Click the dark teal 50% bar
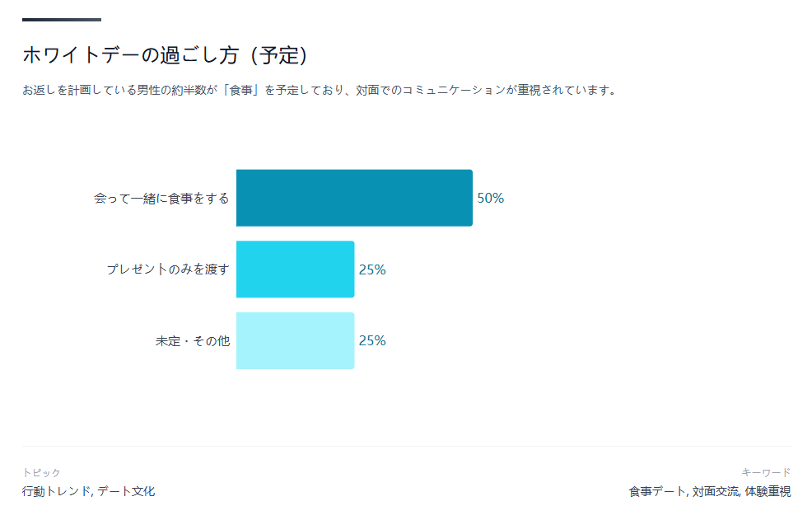Screen dimensions: 812x520 click(354, 198)
